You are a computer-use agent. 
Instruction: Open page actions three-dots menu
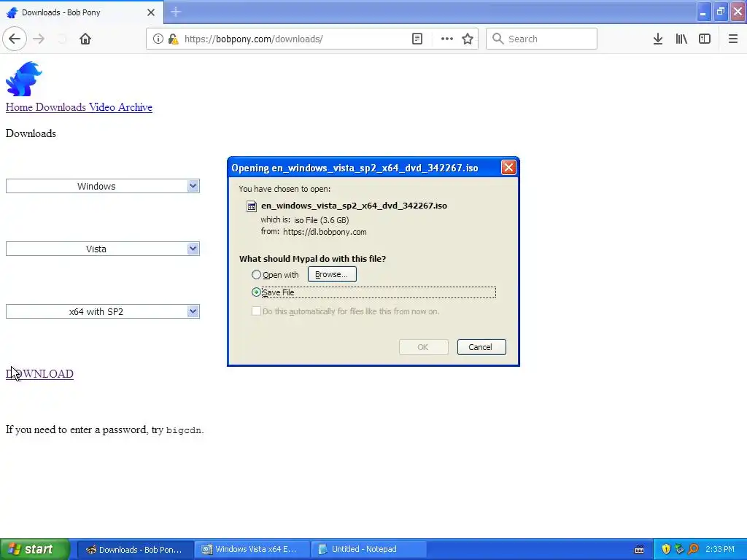click(x=447, y=39)
